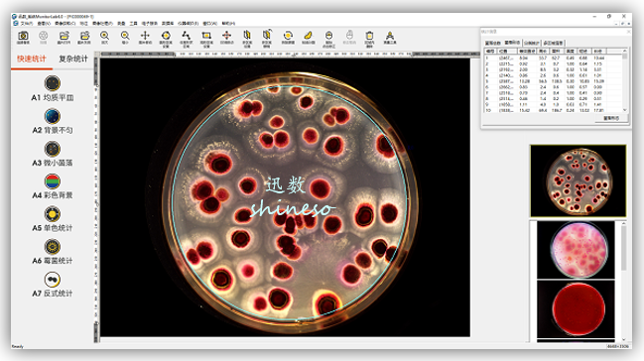Select A4 彩色背景 counting mode
Image resolution: width=644 pixels, height=361 pixels.
53,186
